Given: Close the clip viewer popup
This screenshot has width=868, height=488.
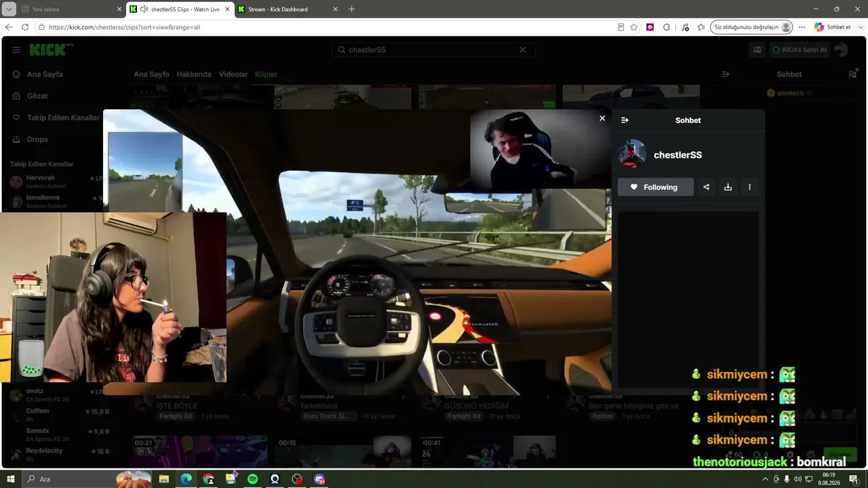Looking at the screenshot, I should [602, 119].
